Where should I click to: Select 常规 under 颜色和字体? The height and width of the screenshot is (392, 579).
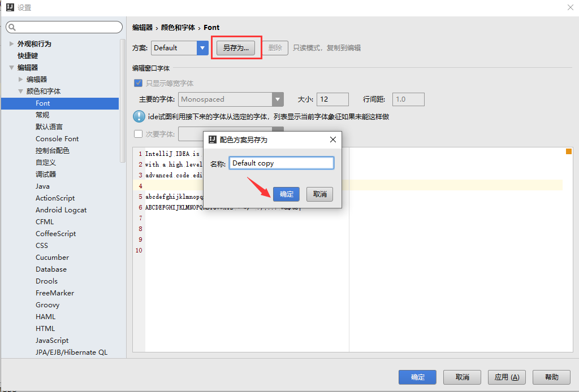pos(42,115)
